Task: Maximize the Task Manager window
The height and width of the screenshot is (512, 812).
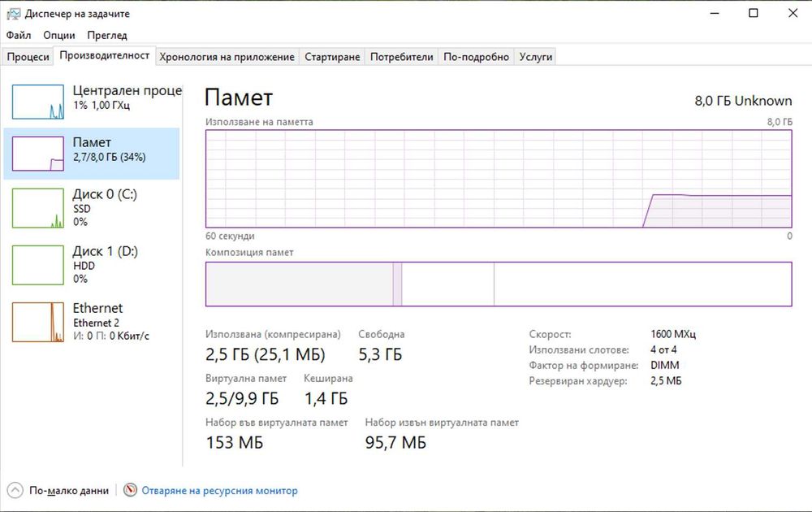Action: click(754, 14)
